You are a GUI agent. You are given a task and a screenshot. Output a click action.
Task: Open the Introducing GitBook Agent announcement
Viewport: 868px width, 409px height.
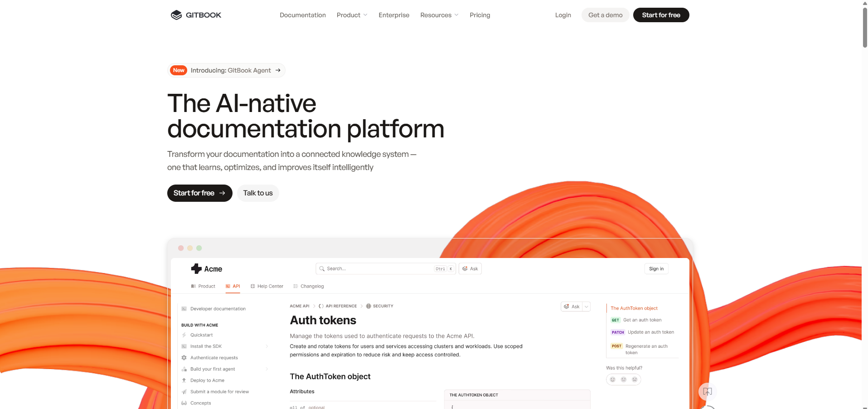[x=226, y=70]
